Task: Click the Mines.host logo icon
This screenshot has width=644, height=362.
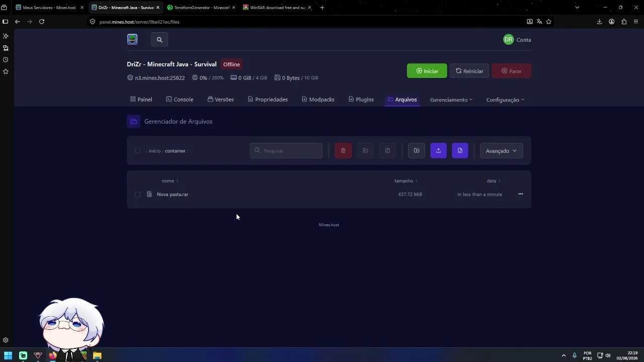Action: [132, 40]
